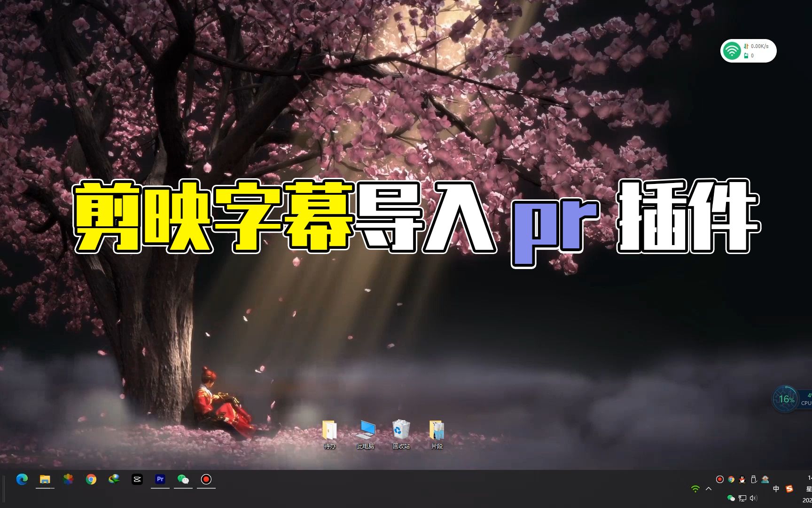Open File Explorer from the taskbar
Image resolution: width=812 pixels, height=508 pixels.
[x=45, y=479]
